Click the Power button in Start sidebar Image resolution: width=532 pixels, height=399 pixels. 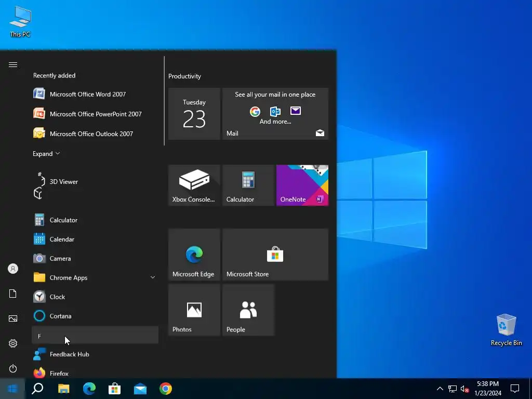coord(13,368)
